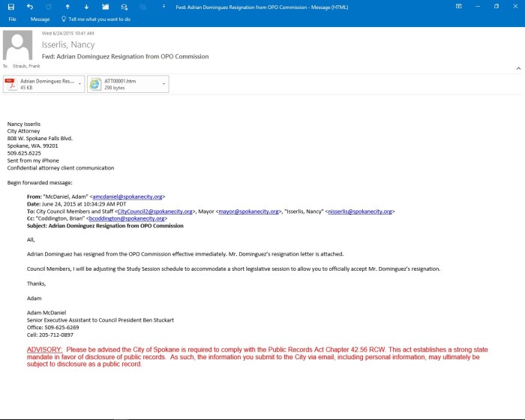Image resolution: width=525 pixels, height=420 pixels.
Task: Open the Adrian Dominguez PDF attachment
Action: point(41,84)
